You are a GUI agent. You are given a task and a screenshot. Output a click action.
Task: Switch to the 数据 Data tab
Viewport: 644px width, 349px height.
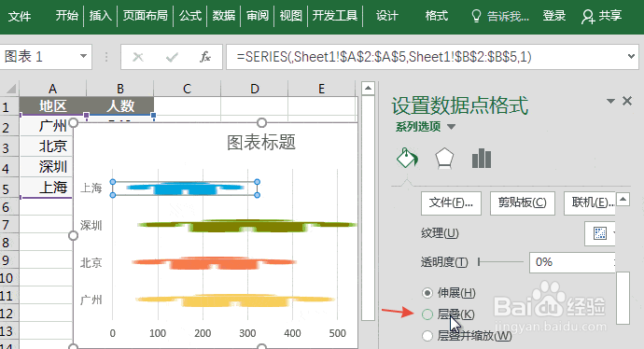coord(223,16)
